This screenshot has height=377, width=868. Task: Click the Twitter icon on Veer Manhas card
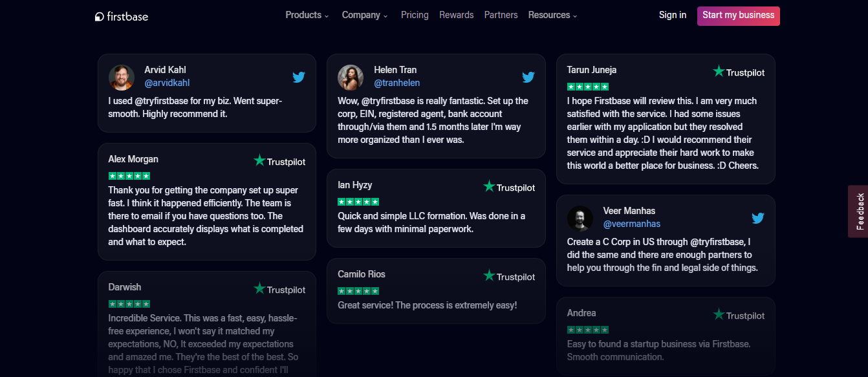coord(757,218)
